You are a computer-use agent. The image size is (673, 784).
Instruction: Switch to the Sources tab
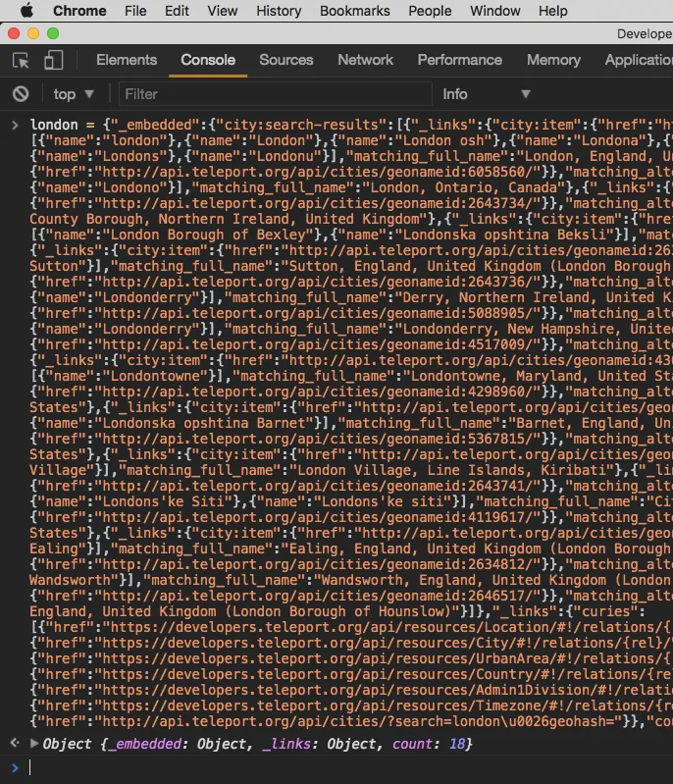(286, 60)
